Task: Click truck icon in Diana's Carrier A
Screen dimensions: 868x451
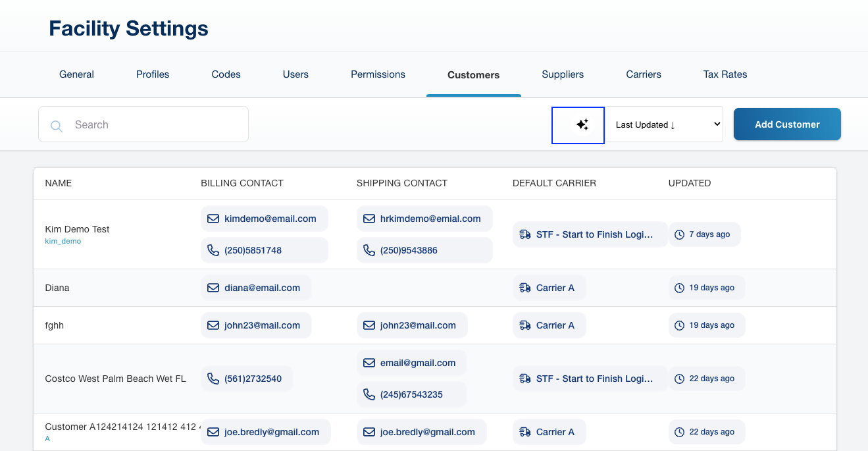Action: coord(525,288)
